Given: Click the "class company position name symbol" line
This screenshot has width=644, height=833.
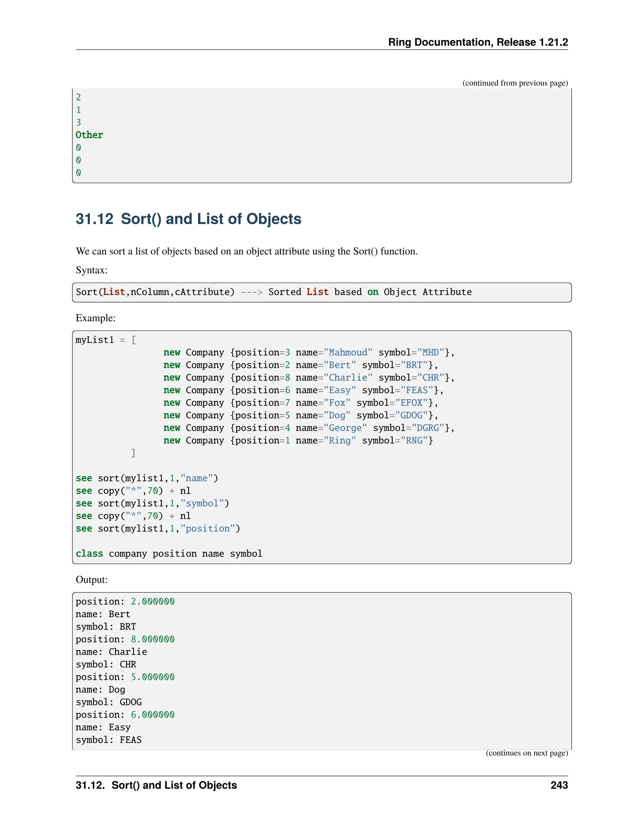Looking at the screenshot, I should coord(169,554).
